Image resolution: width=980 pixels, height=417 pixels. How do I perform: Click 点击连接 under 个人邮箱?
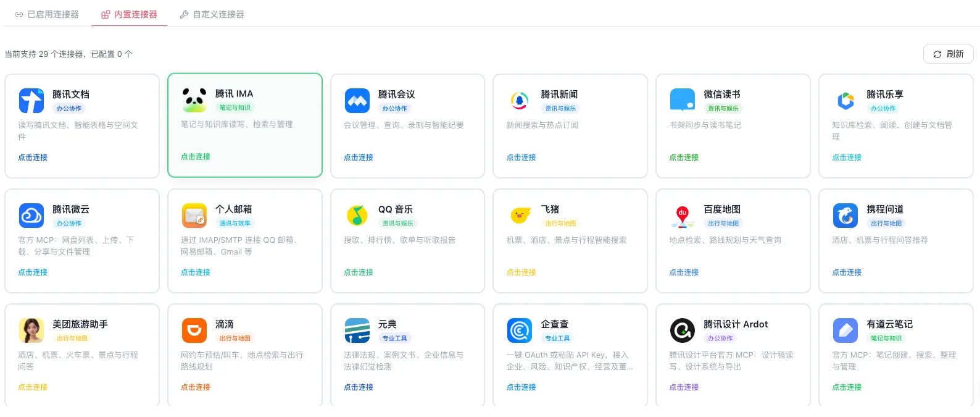pos(196,272)
